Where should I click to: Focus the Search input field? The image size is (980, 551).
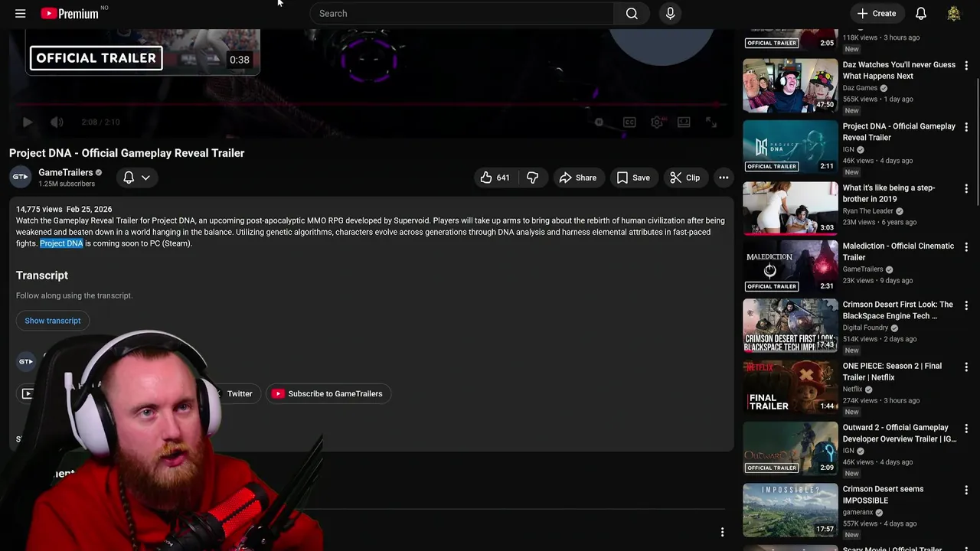pos(462,13)
